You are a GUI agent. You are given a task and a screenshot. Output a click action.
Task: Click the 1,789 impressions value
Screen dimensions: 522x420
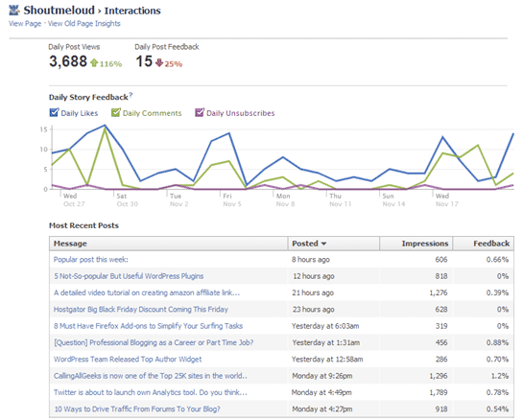439,393
